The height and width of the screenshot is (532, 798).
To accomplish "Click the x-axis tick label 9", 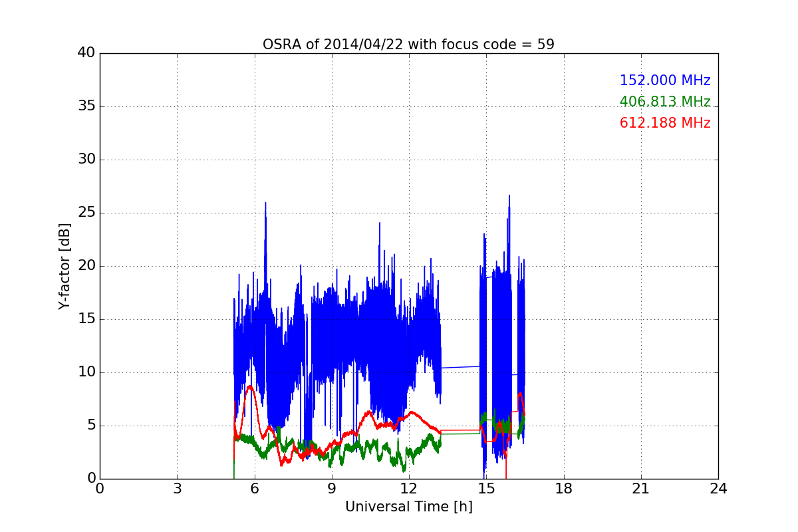I will [x=332, y=489].
